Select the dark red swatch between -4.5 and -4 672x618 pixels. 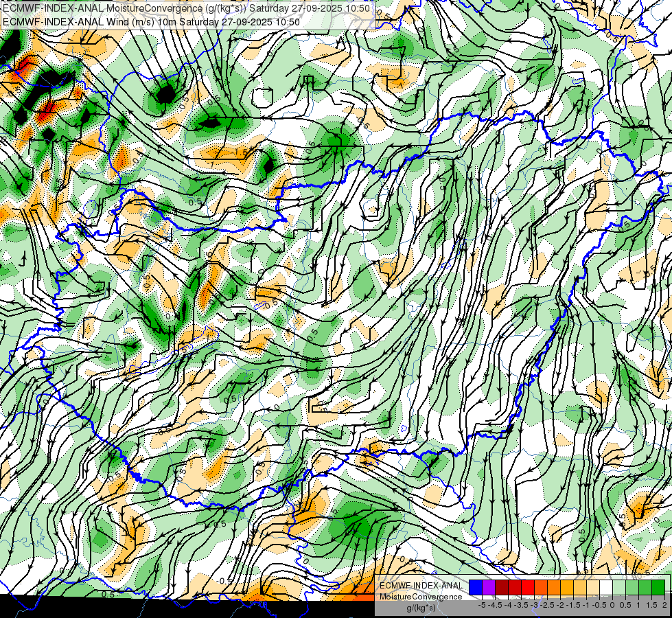(502, 587)
